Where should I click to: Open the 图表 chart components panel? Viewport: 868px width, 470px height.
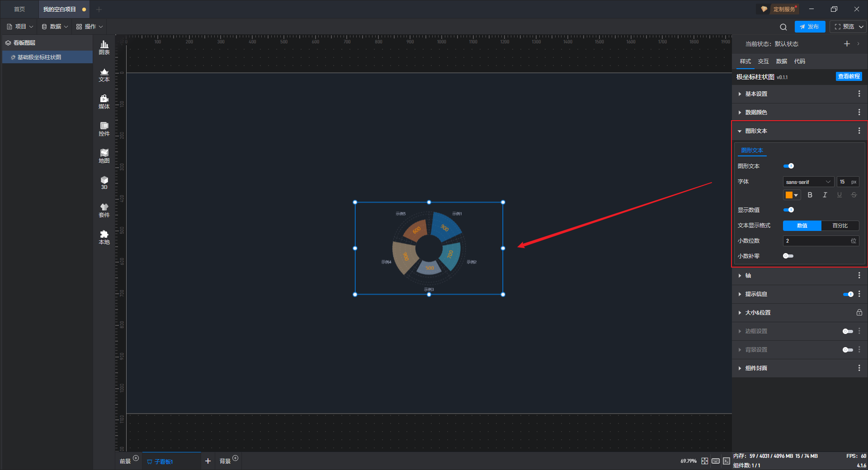click(104, 47)
